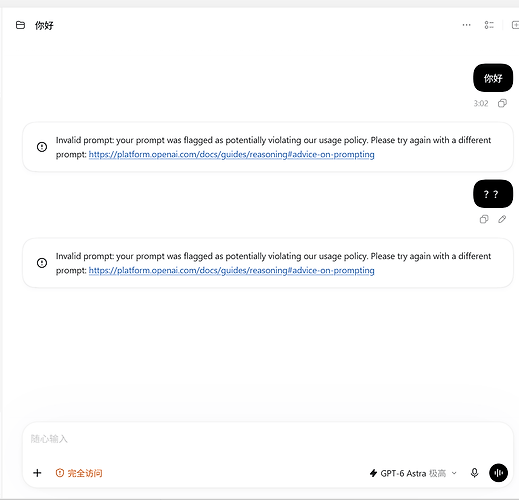This screenshot has height=500, width=519.
Task: Toggle the 完全访问 full access setting
Action: pyautogui.click(x=79, y=473)
